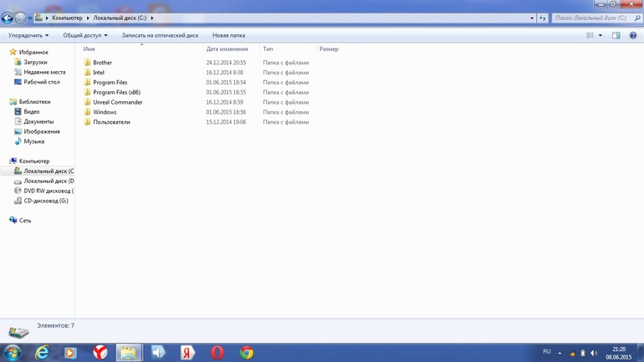This screenshot has width=644, height=362.
Task: Open the Windows Start menu orb
Action: coord(13,353)
